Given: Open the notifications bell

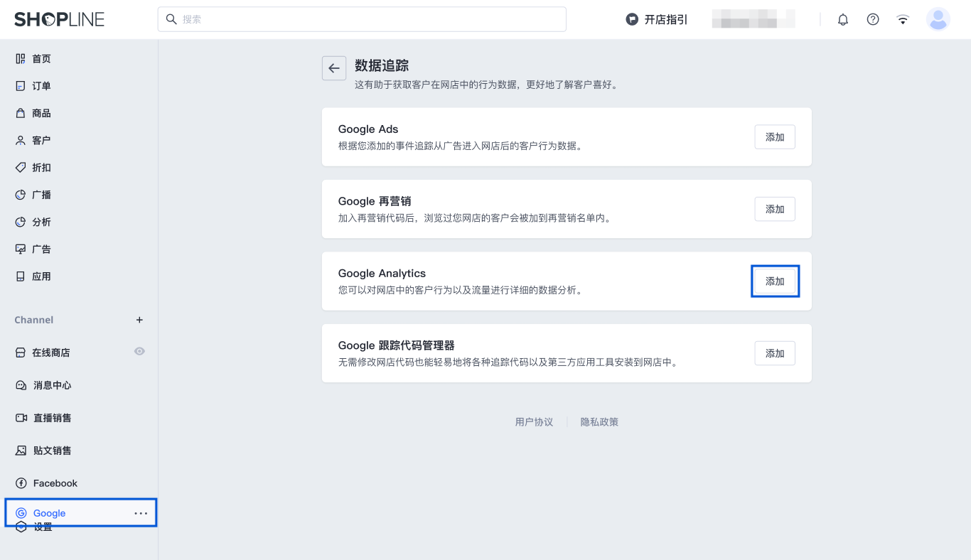Looking at the screenshot, I should point(843,19).
